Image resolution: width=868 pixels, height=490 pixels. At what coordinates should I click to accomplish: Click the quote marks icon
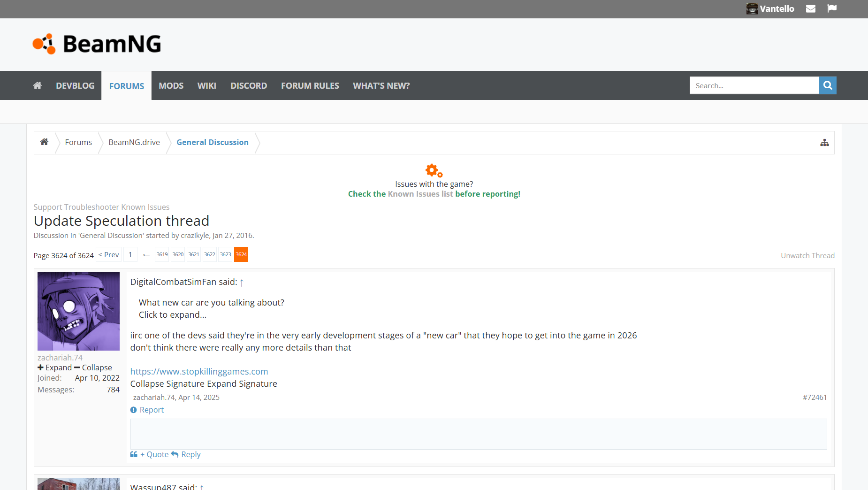tap(134, 454)
